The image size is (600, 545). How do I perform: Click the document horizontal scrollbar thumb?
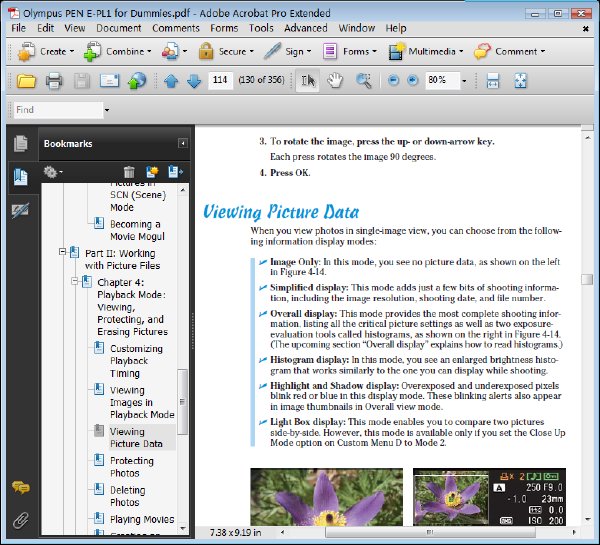430,532
